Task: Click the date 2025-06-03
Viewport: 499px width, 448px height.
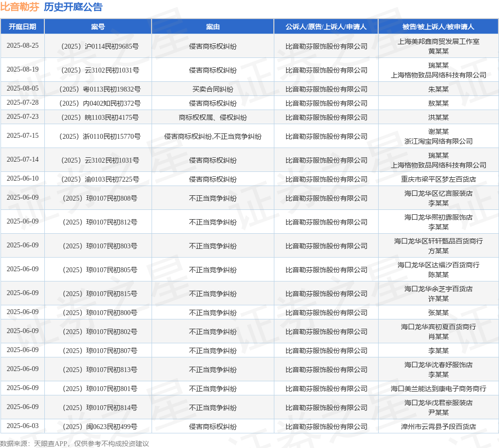Action: pos(22,426)
